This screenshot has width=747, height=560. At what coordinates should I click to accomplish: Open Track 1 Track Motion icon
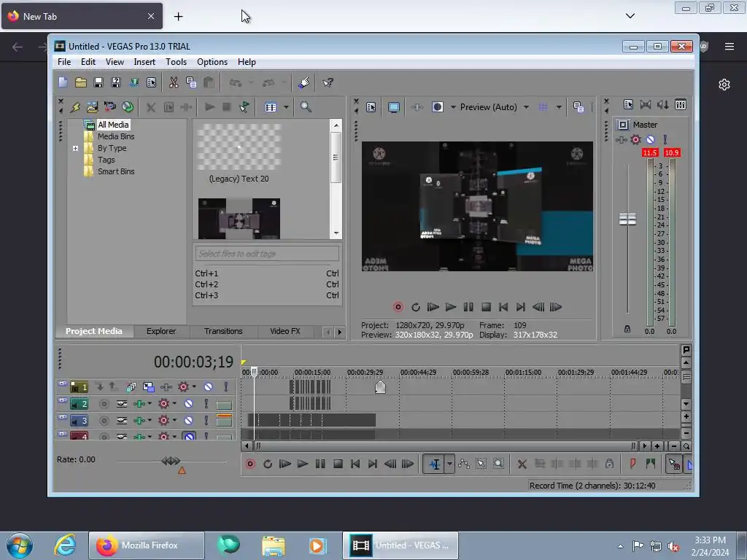point(149,386)
